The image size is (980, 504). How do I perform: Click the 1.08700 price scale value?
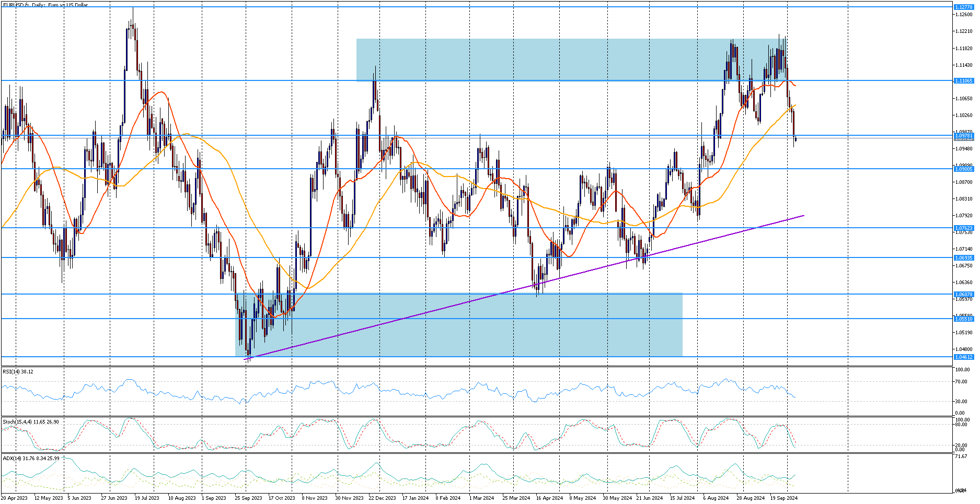pyautogui.click(x=964, y=182)
